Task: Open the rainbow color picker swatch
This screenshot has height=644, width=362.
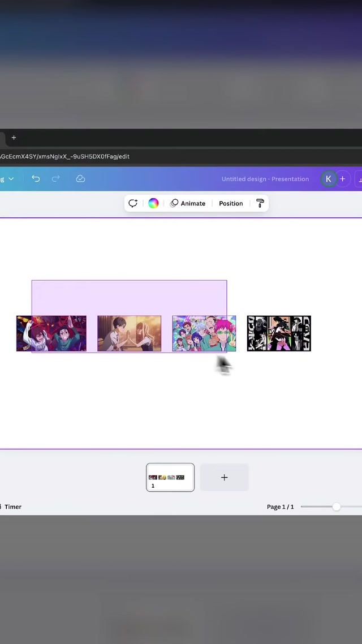Action: (x=153, y=203)
